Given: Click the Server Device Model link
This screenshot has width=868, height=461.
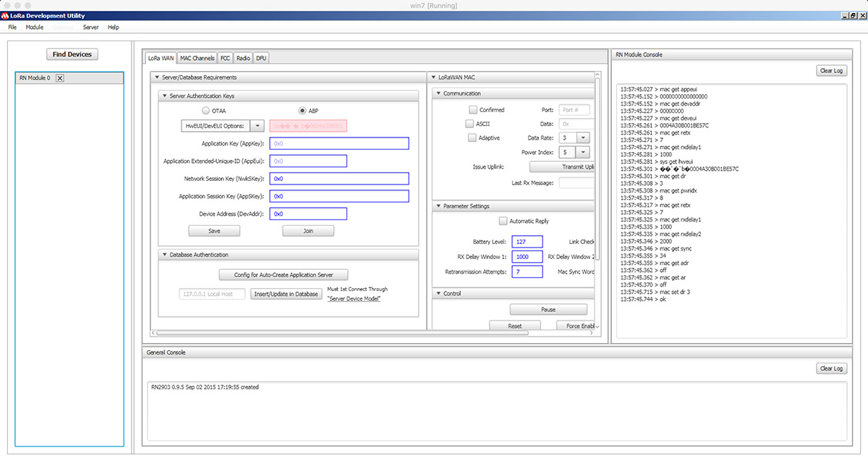Looking at the screenshot, I should (354, 299).
